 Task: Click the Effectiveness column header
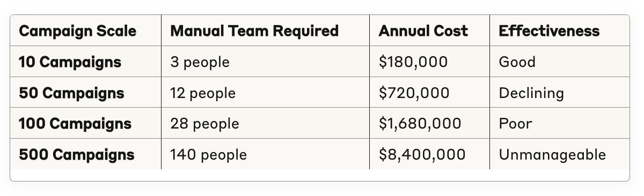[549, 31]
